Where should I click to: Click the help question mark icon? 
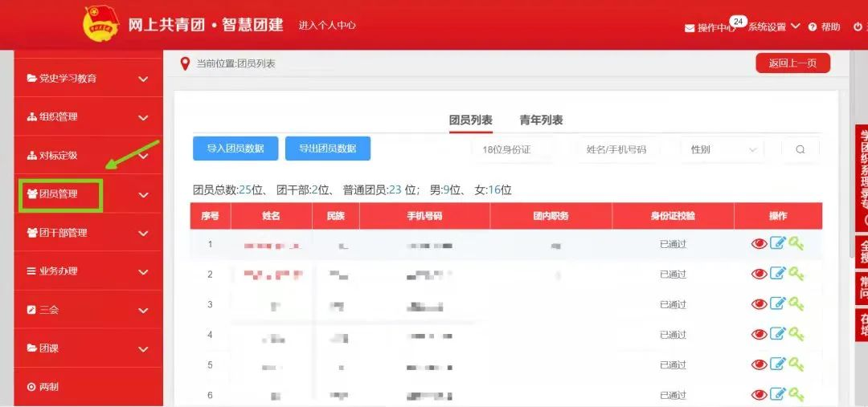pyautogui.click(x=813, y=27)
